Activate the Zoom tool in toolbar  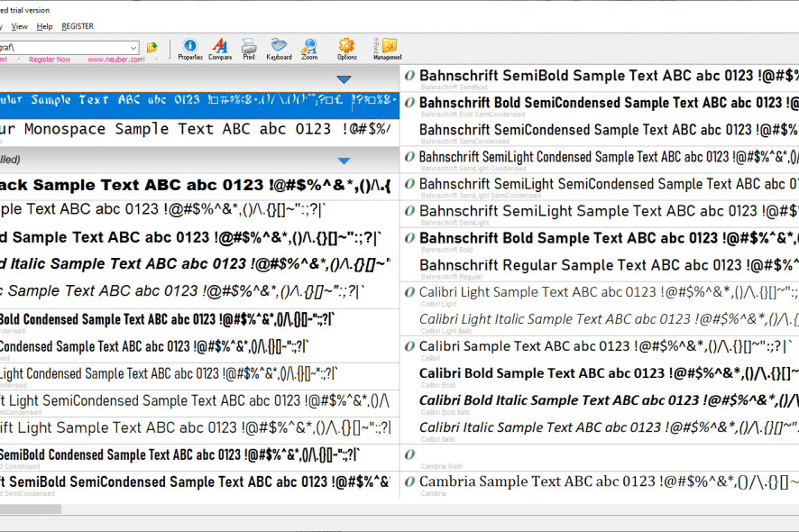(x=309, y=50)
